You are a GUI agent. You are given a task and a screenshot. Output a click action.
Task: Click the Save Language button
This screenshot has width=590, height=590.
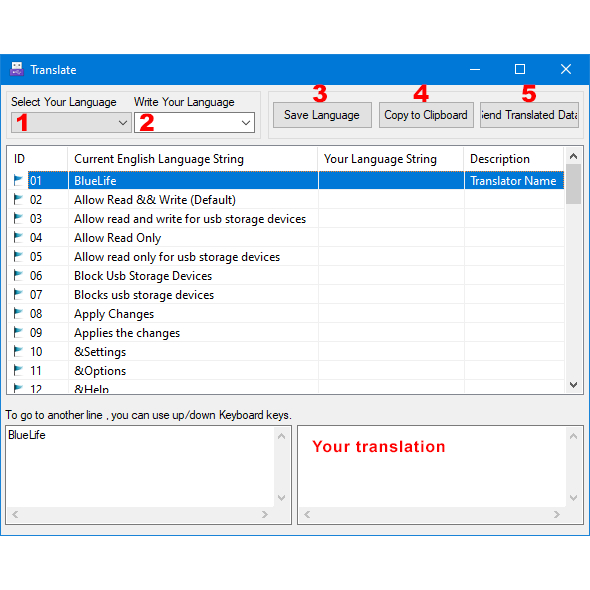point(322,115)
